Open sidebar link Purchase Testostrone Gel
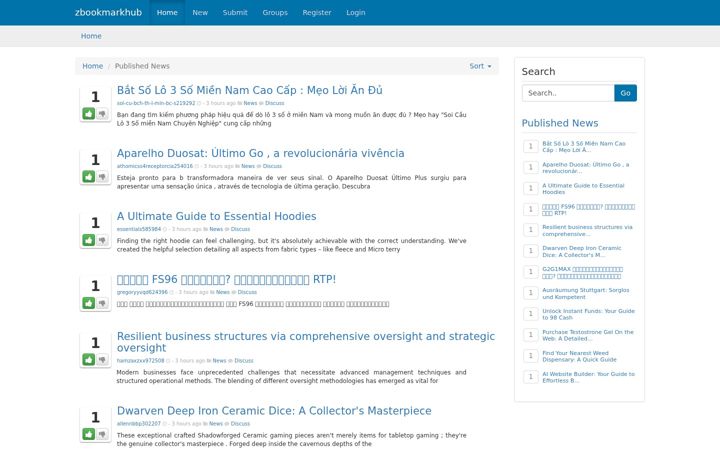This screenshot has width=720, height=450. coord(588,335)
